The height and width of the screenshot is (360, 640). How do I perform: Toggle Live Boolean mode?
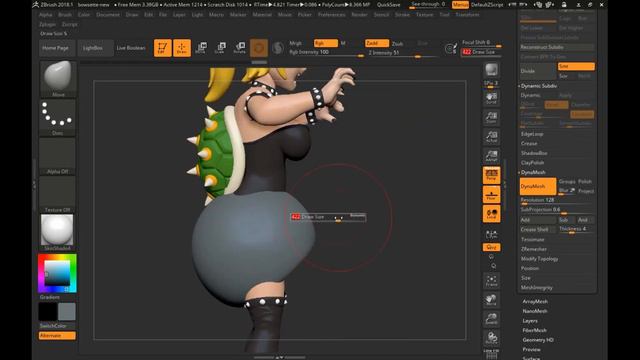[131, 48]
